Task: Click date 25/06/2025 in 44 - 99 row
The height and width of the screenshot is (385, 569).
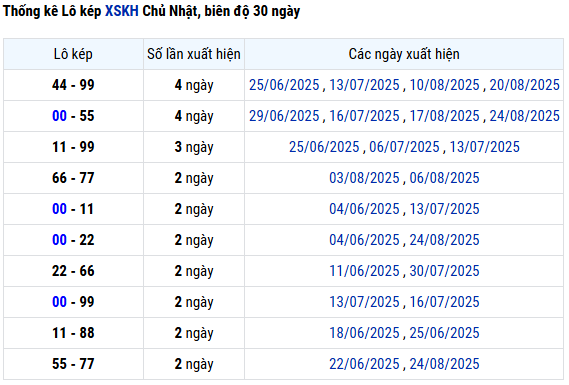Action: pyautogui.click(x=284, y=85)
